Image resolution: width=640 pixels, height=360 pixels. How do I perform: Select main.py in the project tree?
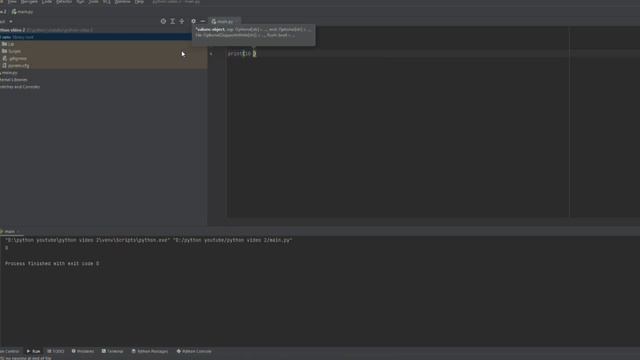pos(9,73)
